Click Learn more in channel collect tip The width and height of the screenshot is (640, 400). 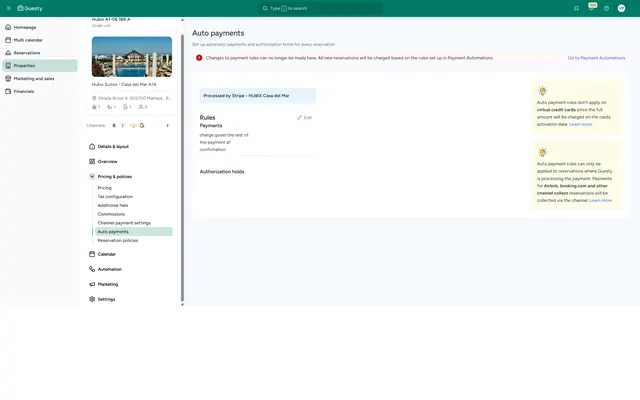[x=600, y=200]
